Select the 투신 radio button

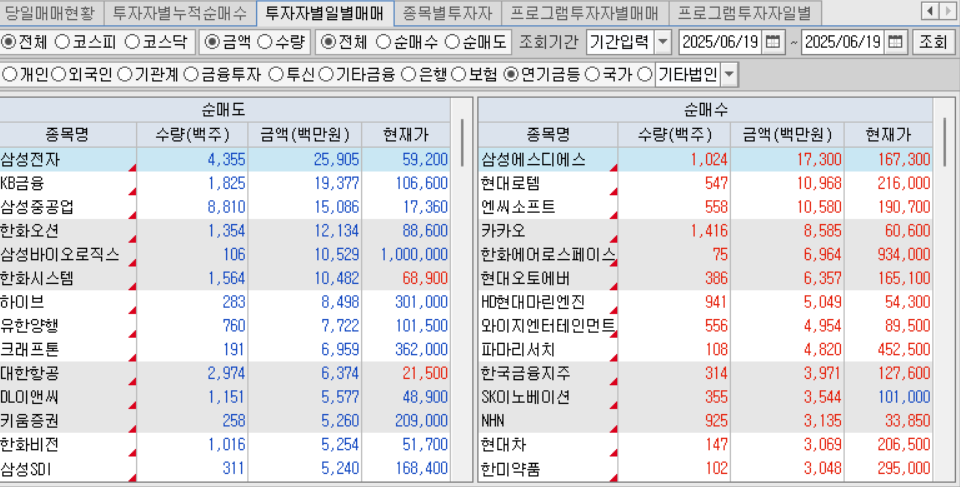(276, 75)
